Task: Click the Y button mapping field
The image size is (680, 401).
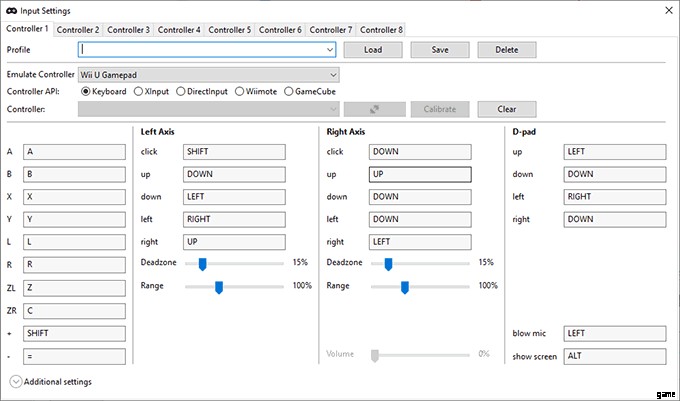Action: 74,219
